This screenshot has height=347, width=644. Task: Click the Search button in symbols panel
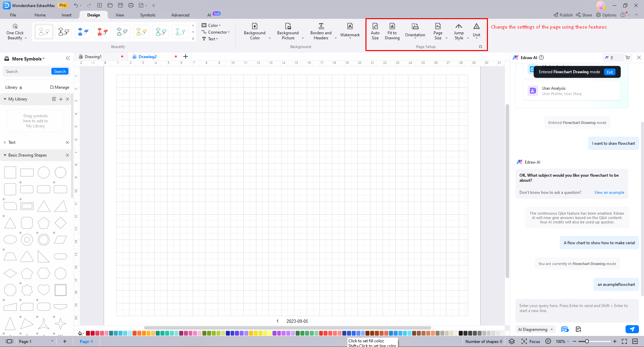click(x=60, y=72)
